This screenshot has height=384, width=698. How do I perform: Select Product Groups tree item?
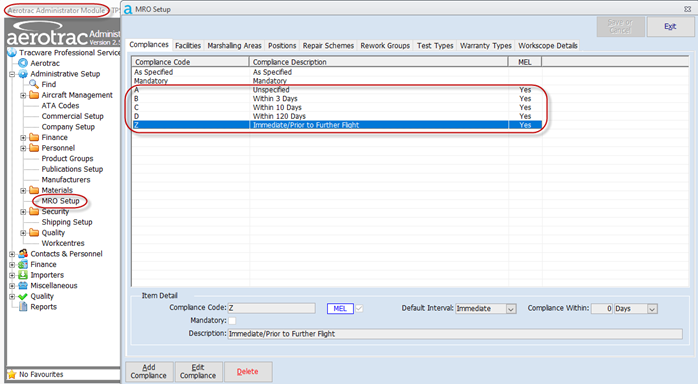coord(67,158)
